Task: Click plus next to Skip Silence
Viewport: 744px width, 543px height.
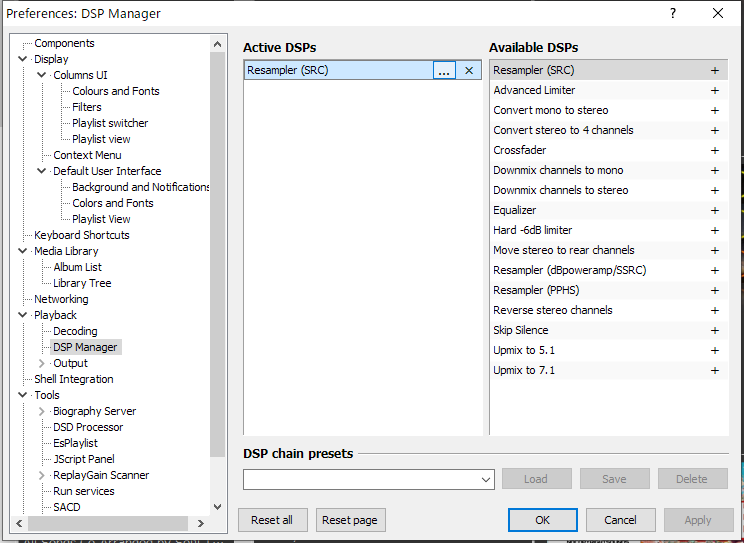Action: [x=714, y=331]
